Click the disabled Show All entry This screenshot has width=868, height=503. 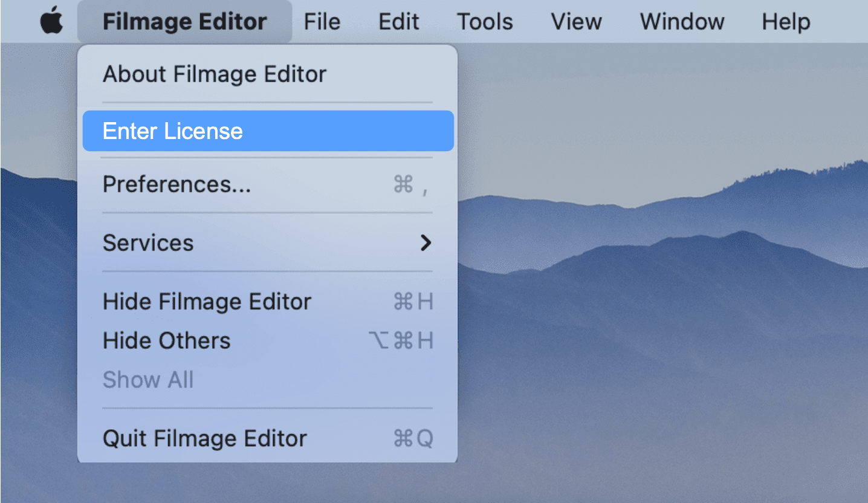pos(148,379)
